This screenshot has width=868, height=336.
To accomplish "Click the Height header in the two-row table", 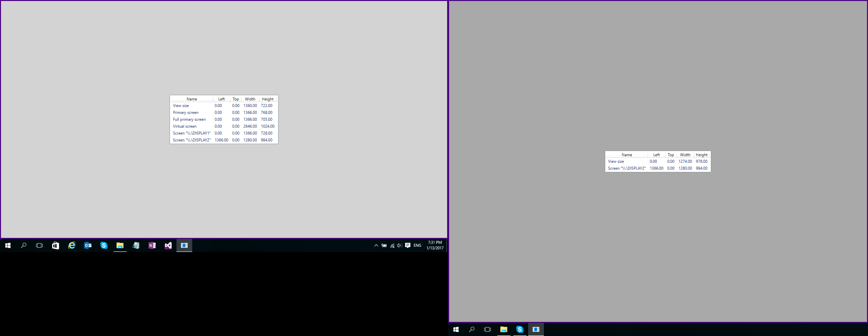I will [702, 155].
